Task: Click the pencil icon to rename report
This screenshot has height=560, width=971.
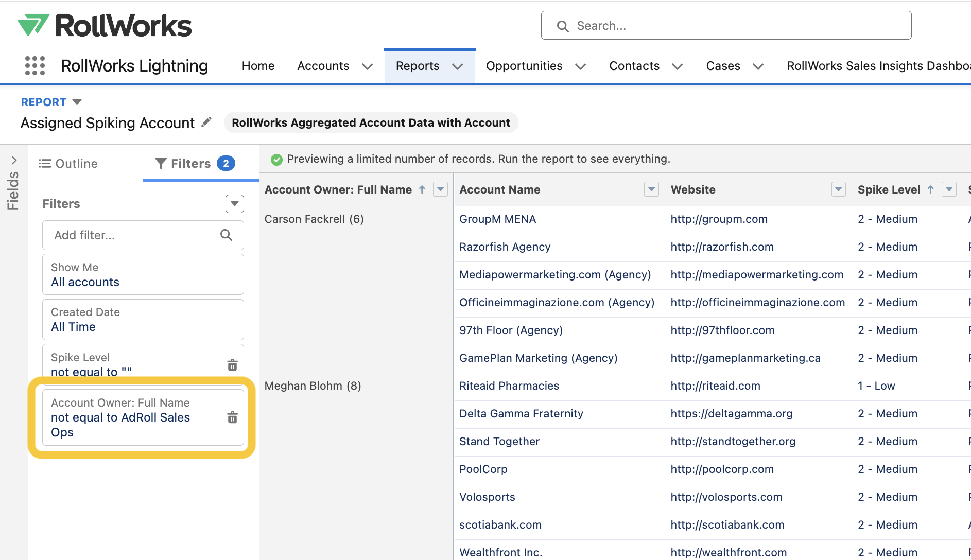Action: [x=206, y=122]
